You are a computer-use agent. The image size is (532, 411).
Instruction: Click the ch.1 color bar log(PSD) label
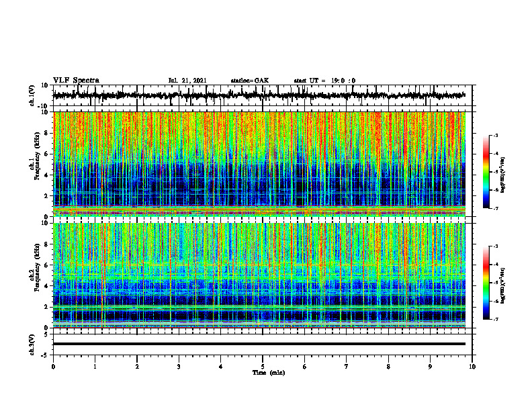[x=503, y=175]
